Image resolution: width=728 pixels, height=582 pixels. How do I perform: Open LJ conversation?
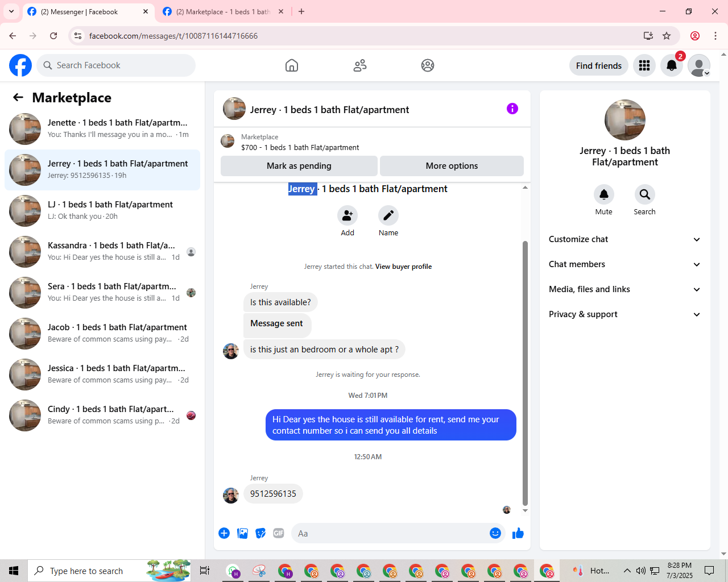tap(102, 211)
